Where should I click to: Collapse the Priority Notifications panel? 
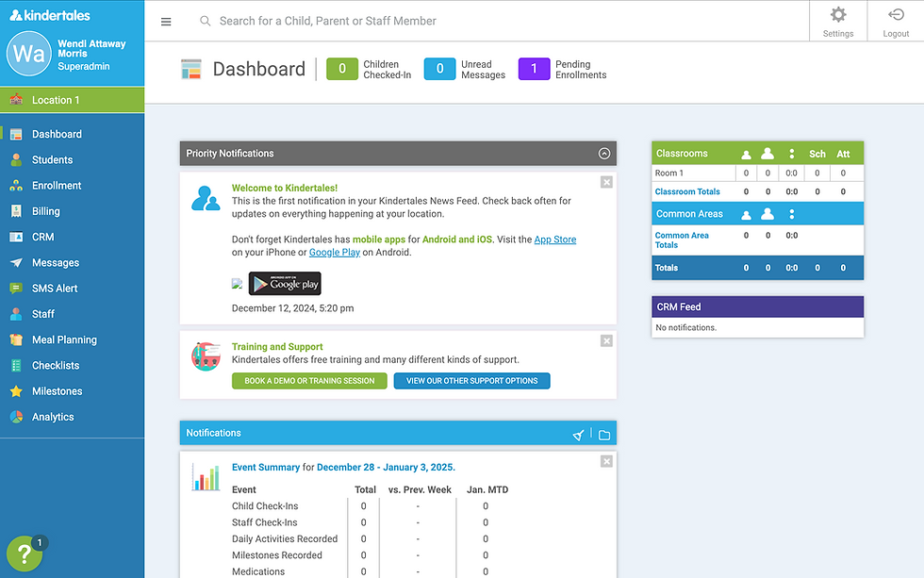[x=604, y=153]
